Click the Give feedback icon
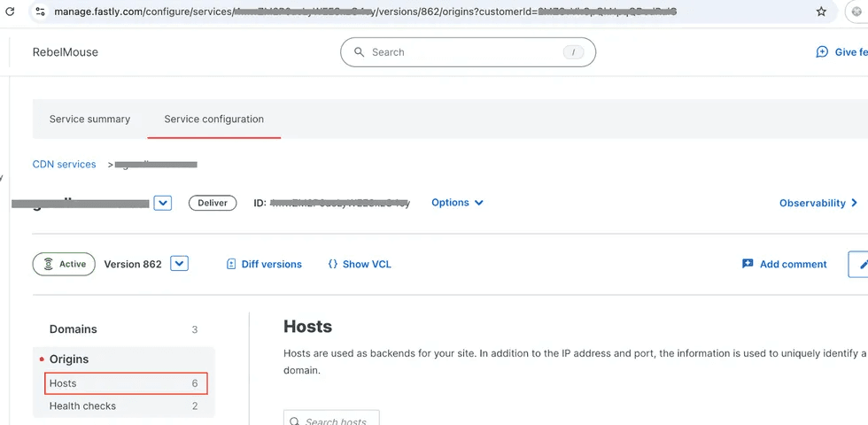Image resolution: width=868 pixels, height=425 pixels. 822,52
